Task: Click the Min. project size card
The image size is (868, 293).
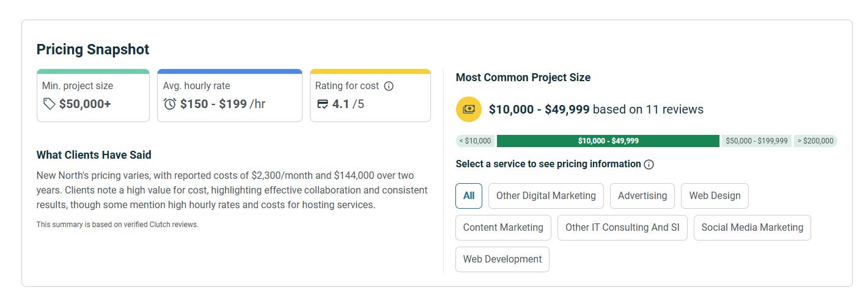Action: (93, 95)
